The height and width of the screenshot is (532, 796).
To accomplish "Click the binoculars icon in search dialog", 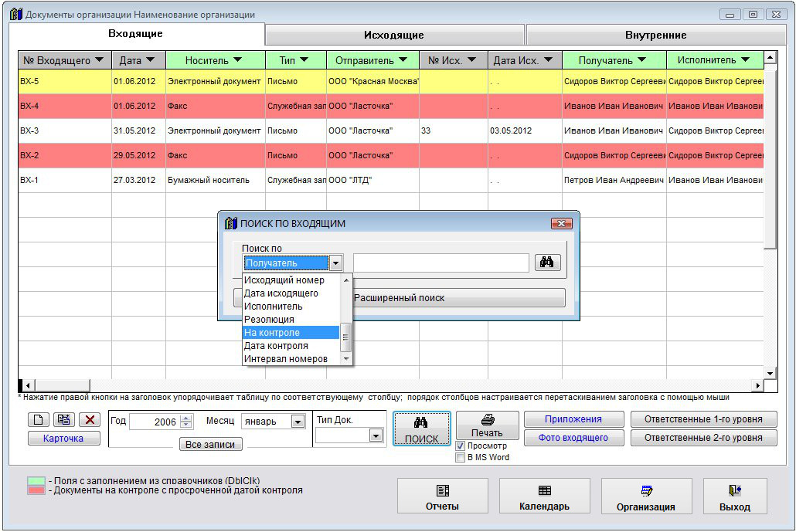I will tap(546, 263).
